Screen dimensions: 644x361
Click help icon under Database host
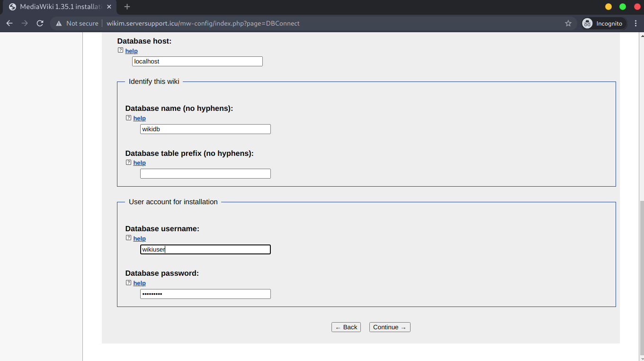(120, 51)
